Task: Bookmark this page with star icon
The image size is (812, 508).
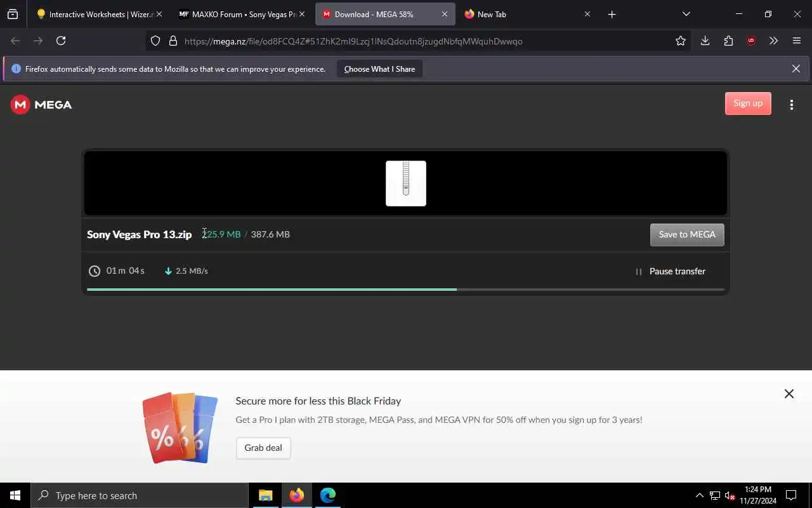Action: [681, 41]
